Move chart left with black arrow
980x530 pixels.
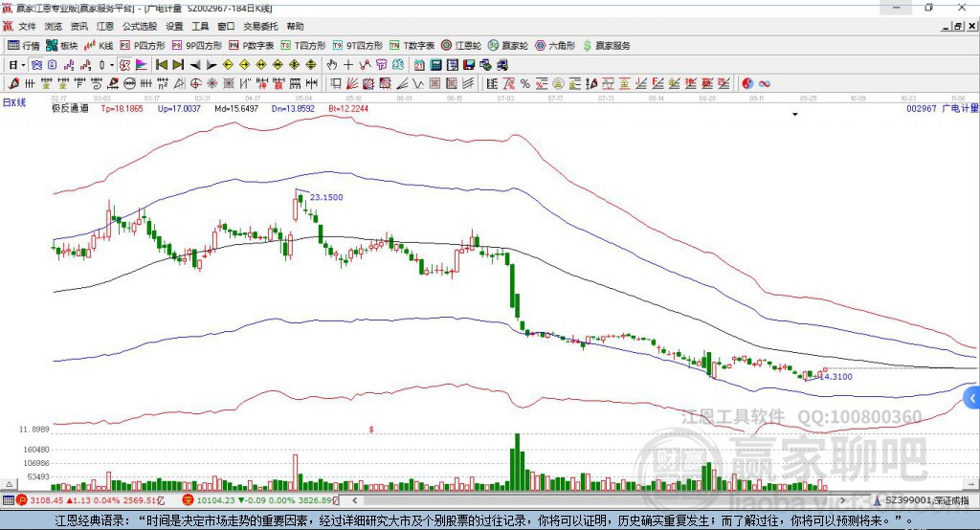click(x=195, y=65)
